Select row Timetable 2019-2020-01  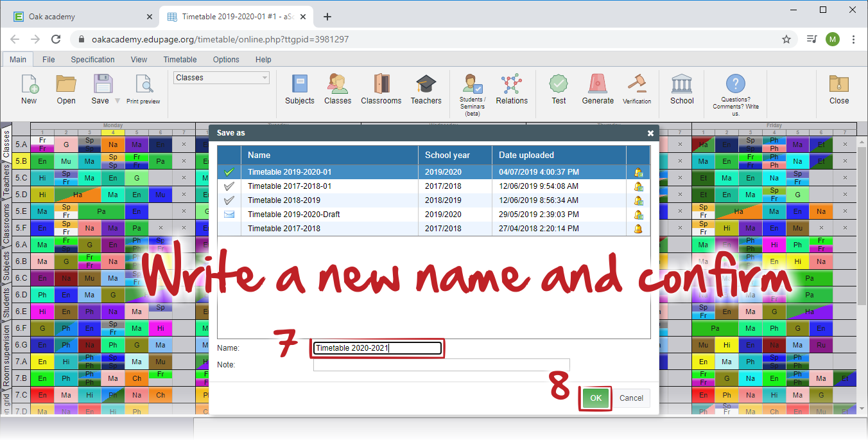433,172
